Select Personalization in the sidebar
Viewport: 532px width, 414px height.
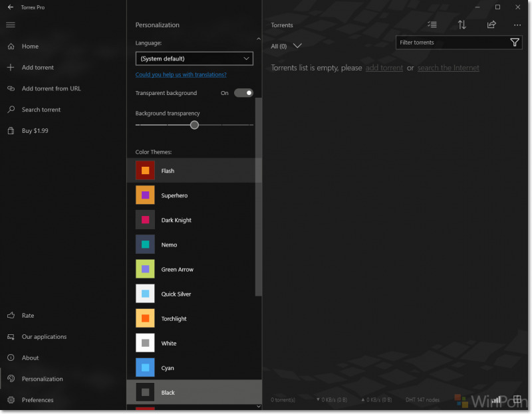click(43, 379)
